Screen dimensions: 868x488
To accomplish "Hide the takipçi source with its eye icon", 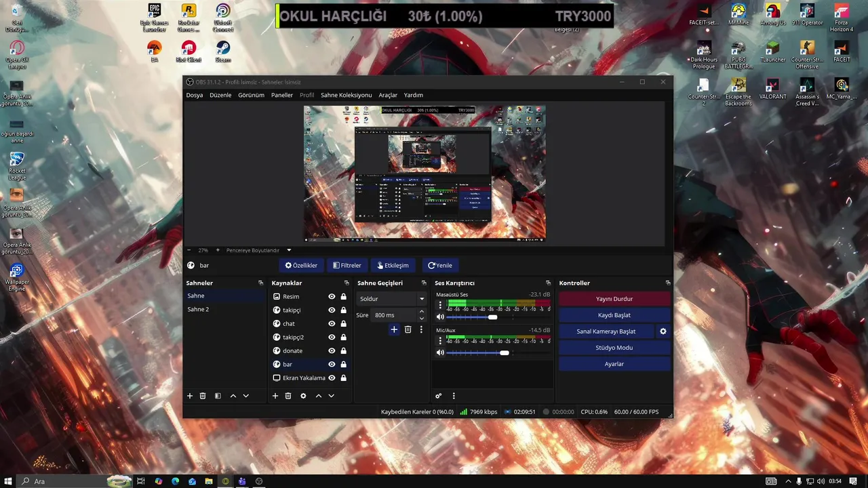I will (x=332, y=310).
